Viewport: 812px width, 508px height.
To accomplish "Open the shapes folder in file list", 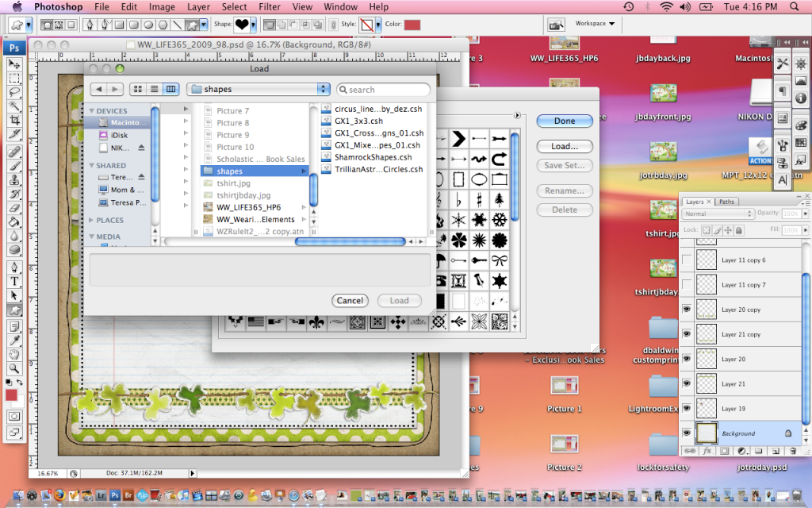I will click(255, 171).
